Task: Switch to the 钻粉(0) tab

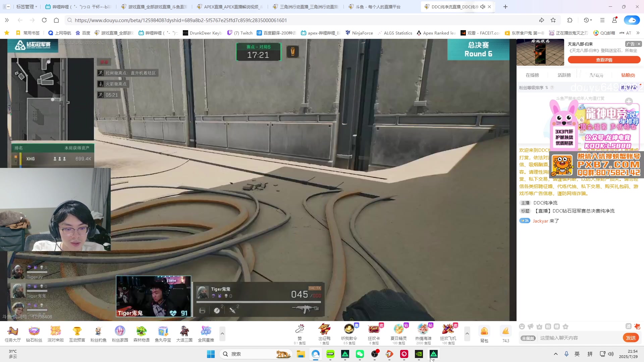Action: 628,75
